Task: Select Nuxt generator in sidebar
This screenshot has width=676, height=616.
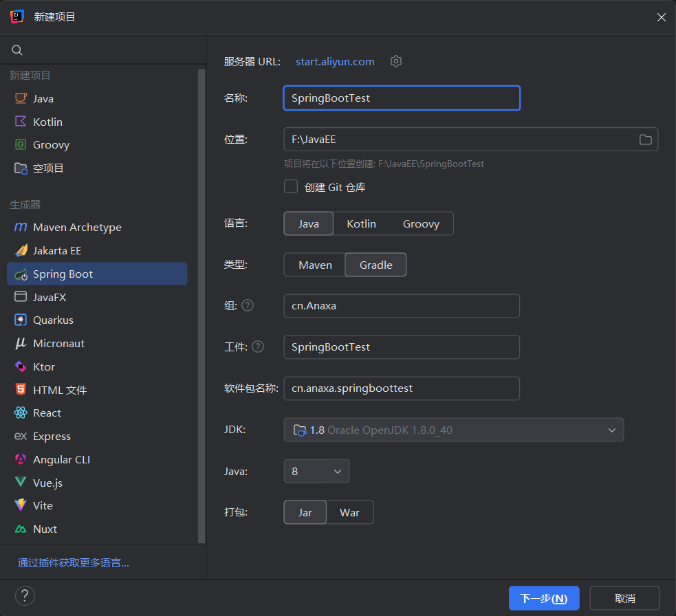Action: click(x=97, y=529)
